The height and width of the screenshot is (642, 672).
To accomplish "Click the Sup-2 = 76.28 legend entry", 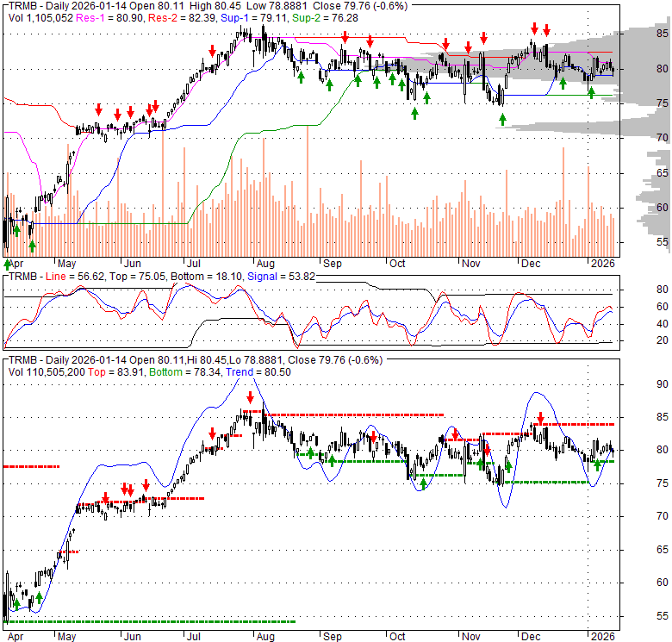I will (326, 18).
